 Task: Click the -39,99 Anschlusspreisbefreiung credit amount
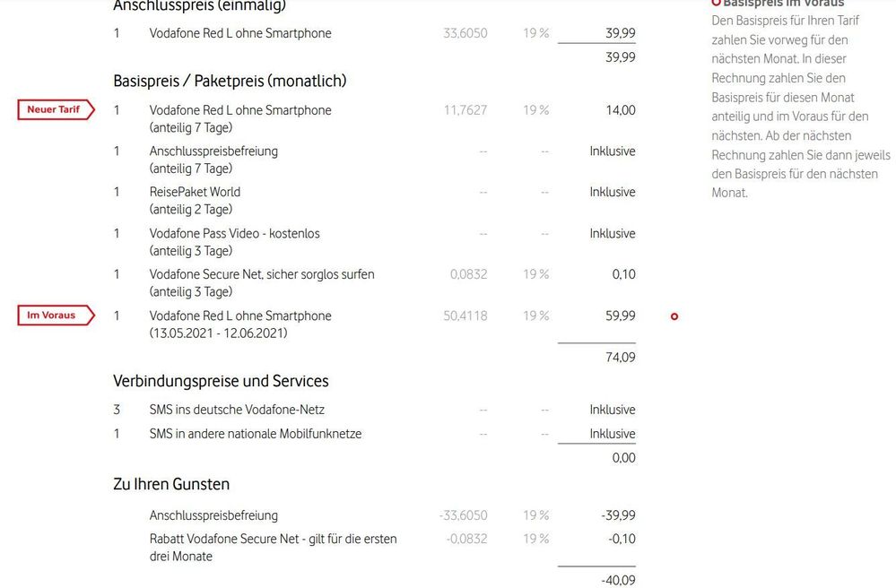coord(617,515)
